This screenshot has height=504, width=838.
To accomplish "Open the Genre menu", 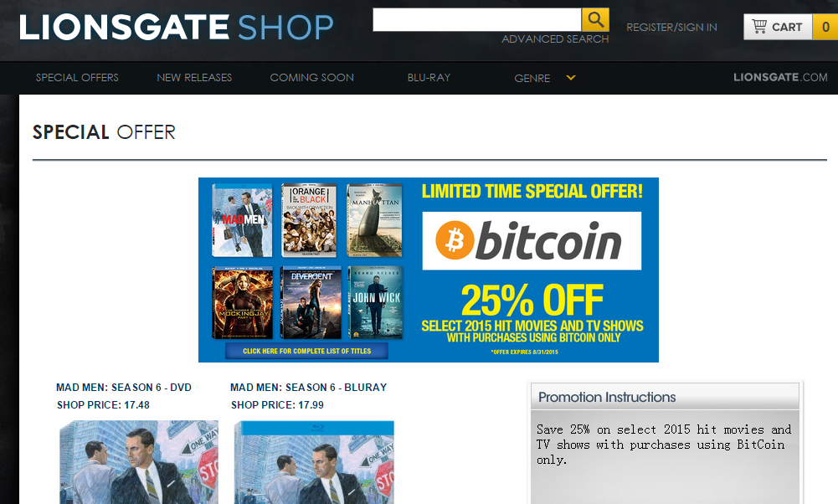I will click(x=532, y=78).
